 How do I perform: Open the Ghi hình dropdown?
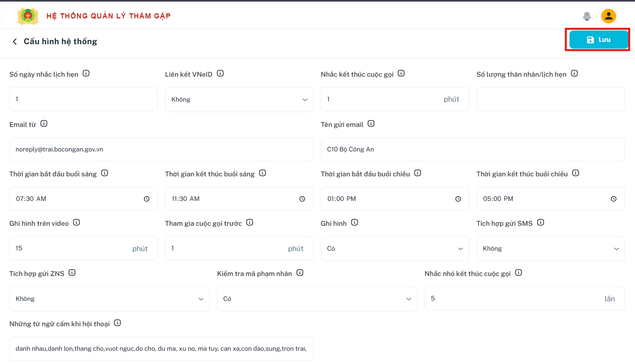point(395,249)
